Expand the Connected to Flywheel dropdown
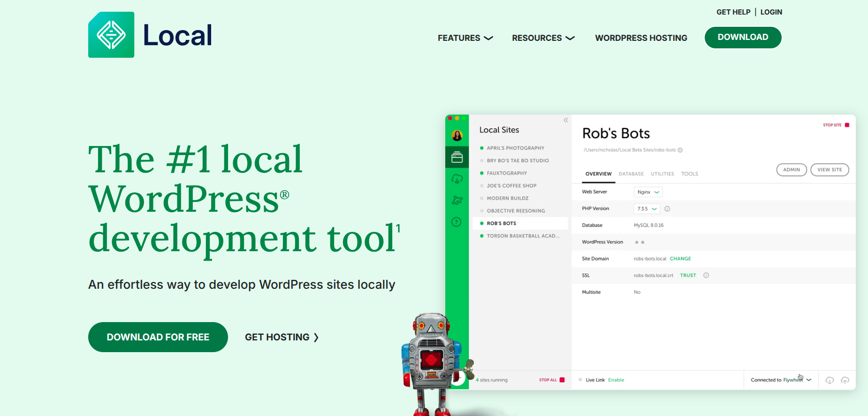Viewport: 868px width, 416px height. pos(781,380)
